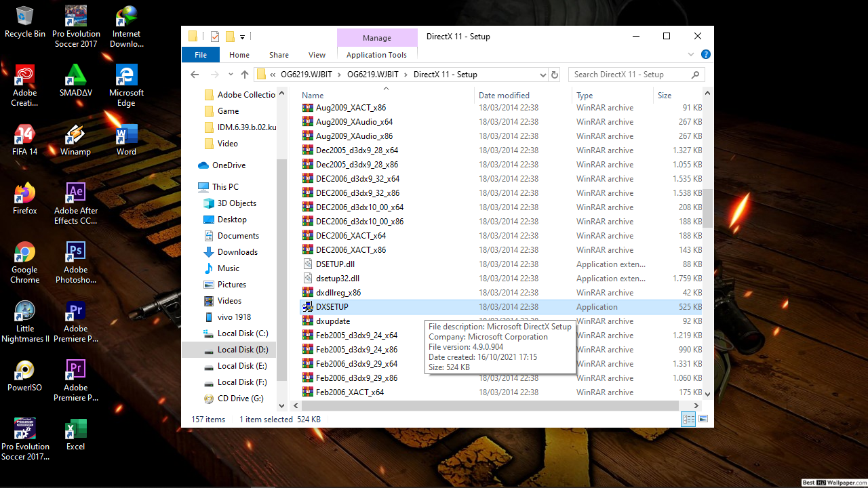Viewport: 868px width, 488px height.
Task: Go up one folder level arrow
Action: (245, 75)
